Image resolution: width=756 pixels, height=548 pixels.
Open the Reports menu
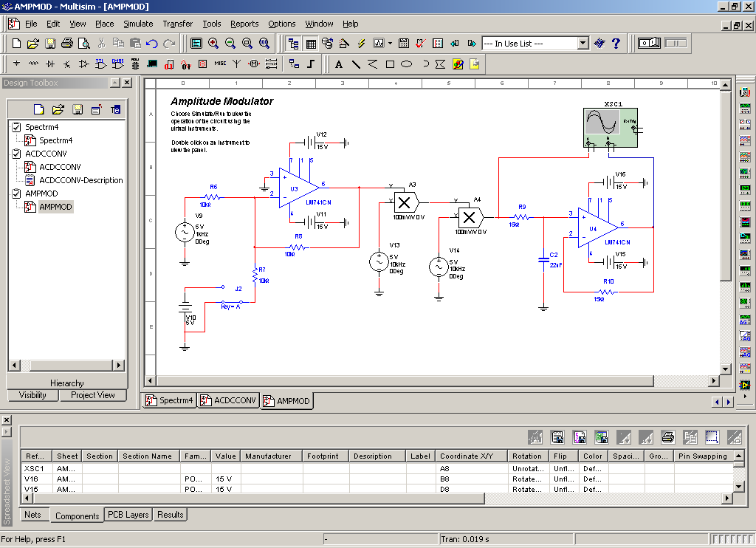244,24
